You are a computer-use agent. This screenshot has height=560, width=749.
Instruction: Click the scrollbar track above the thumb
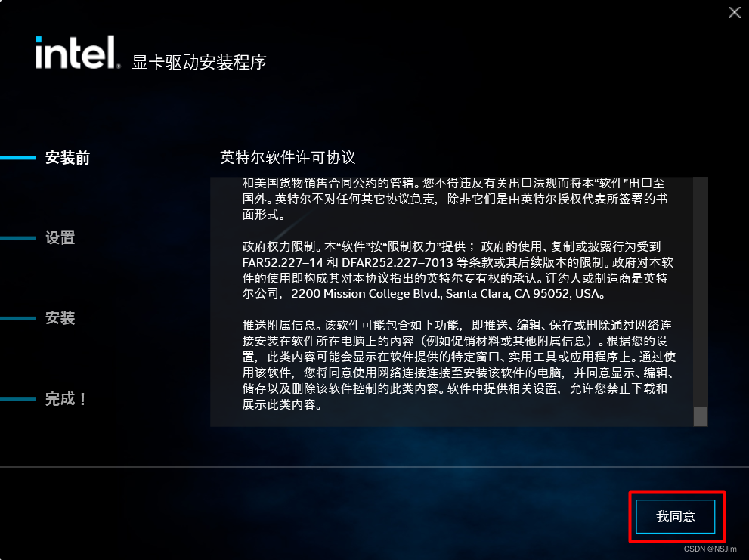(x=701, y=292)
